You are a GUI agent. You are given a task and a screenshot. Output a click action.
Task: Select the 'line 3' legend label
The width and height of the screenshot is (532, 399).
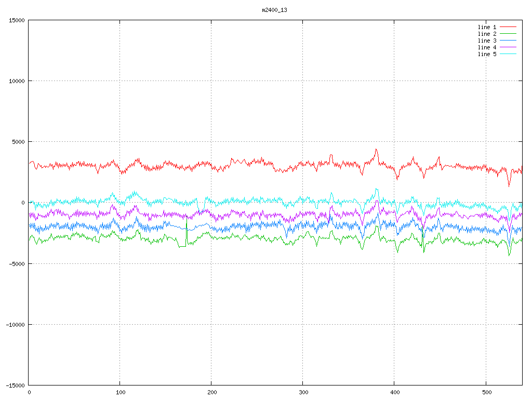(487, 41)
